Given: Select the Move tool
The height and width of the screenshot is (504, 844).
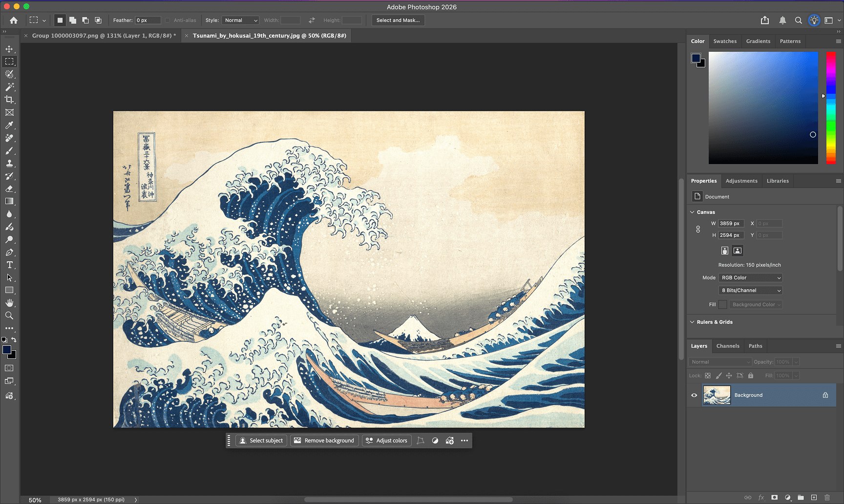Looking at the screenshot, I should pyautogui.click(x=10, y=48).
